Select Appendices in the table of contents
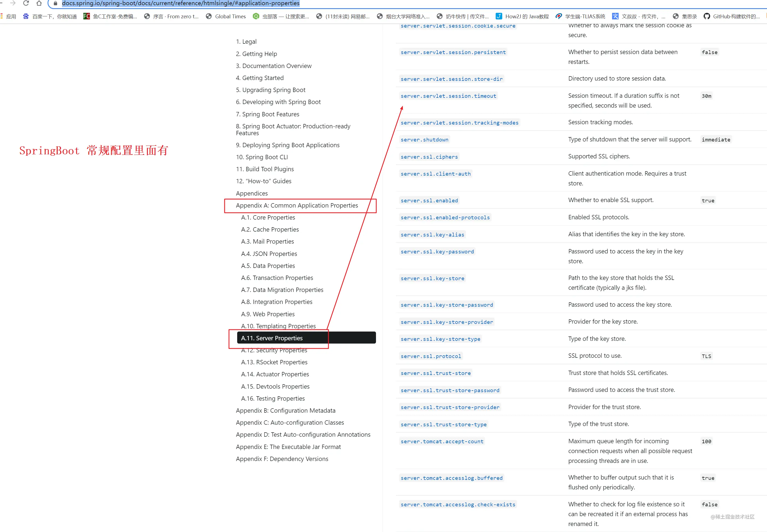 pos(252,193)
